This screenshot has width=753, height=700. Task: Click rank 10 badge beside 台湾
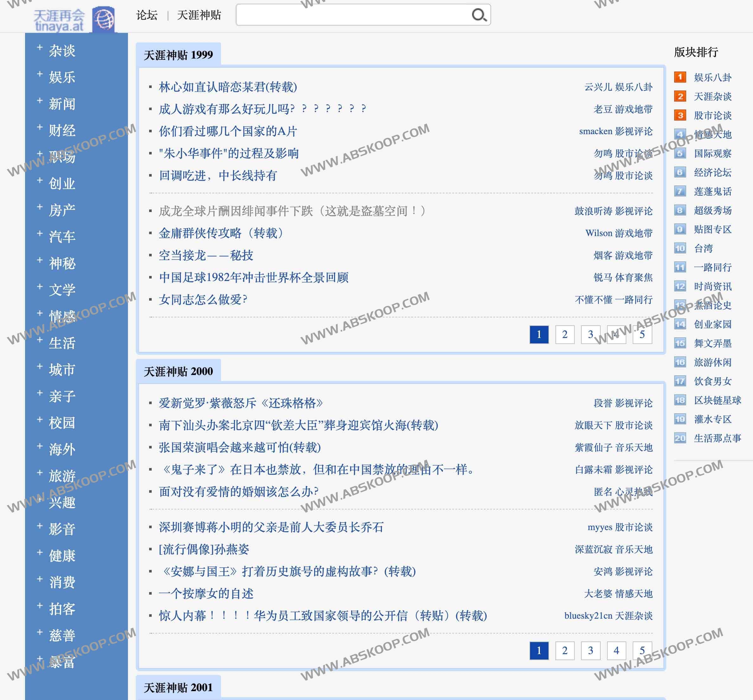pos(680,248)
